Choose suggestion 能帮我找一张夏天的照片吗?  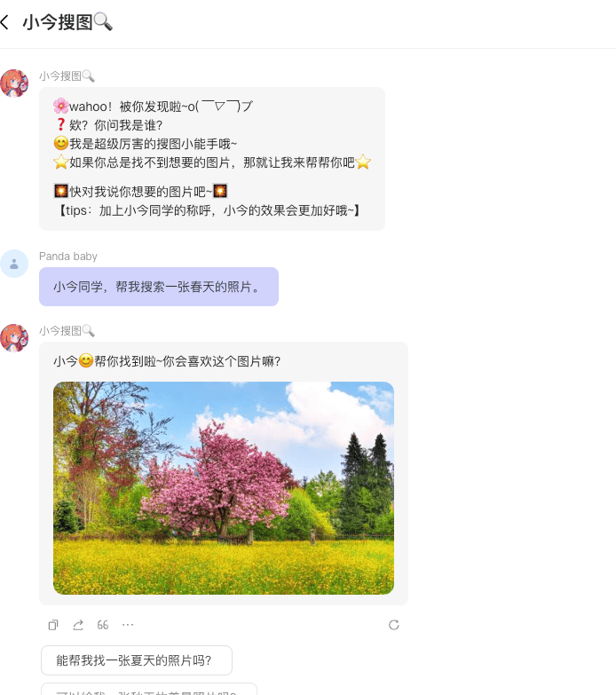[x=137, y=660]
